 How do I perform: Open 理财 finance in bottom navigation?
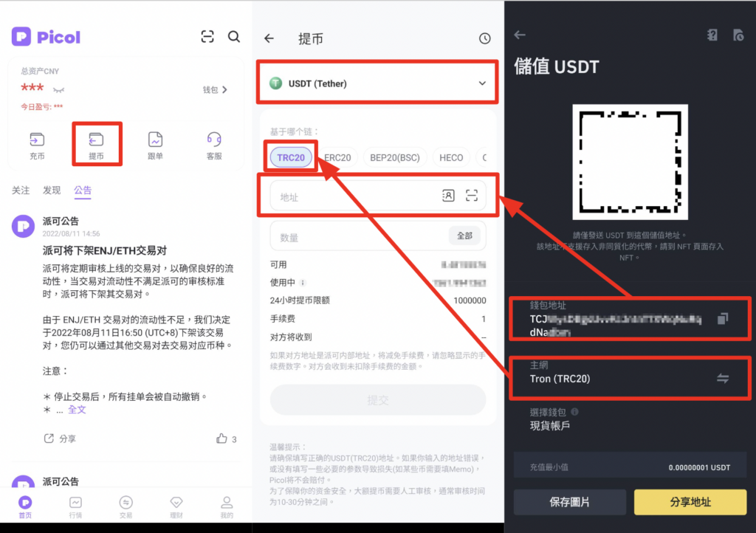176,507
